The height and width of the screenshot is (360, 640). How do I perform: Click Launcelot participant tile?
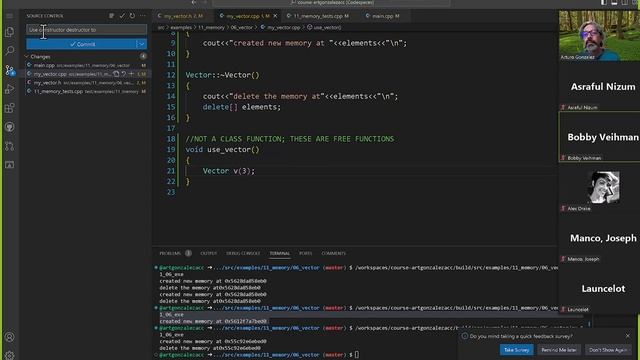pyautogui.click(x=599, y=289)
